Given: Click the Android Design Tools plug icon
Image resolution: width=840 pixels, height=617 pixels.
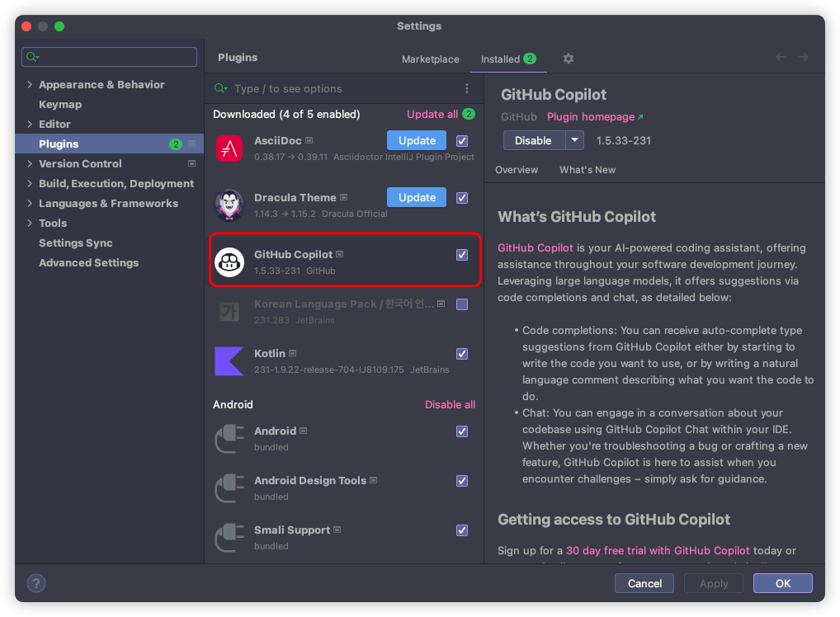Looking at the screenshot, I should click(x=229, y=488).
